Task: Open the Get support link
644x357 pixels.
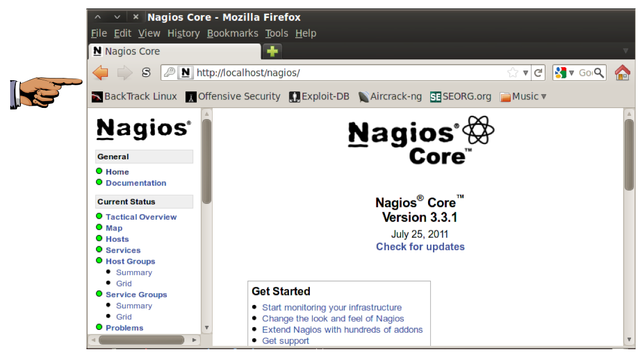Action: (286, 341)
